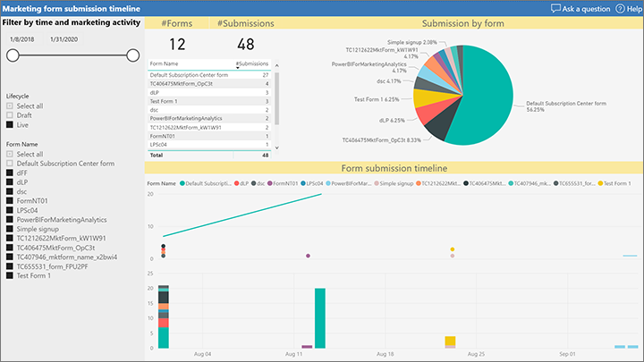
Task: Select Default Subscription Center form table row
Action: point(209,75)
